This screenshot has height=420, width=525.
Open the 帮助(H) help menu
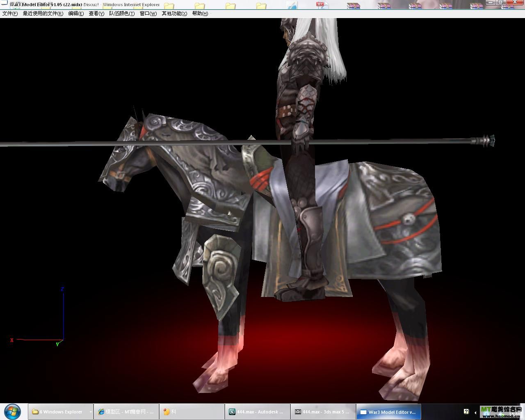pyautogui.click(x=200, y=14)
